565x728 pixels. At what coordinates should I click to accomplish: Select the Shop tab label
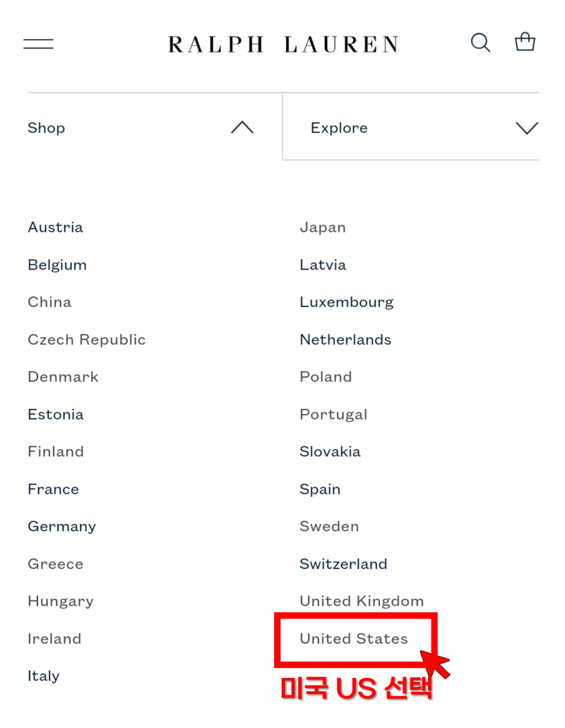pyautogui.click(x=47, y=128)
